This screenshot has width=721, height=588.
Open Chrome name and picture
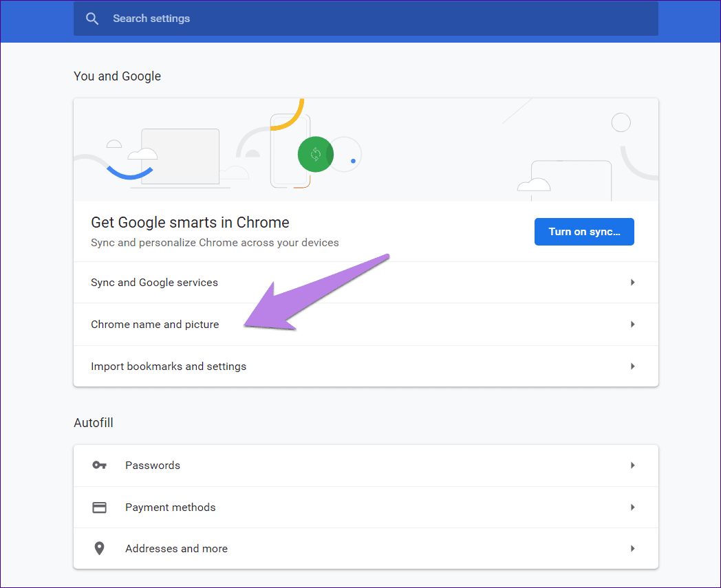point(365,324)
